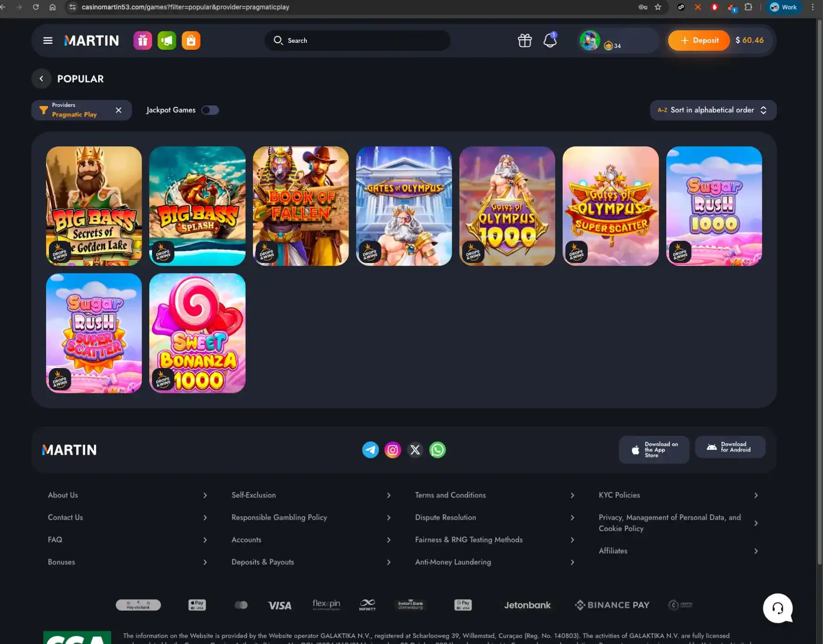Open Fairness & RNG Testing Methods link
The height and width of the screenshot is (644, 823).
[x=469, y=539]
